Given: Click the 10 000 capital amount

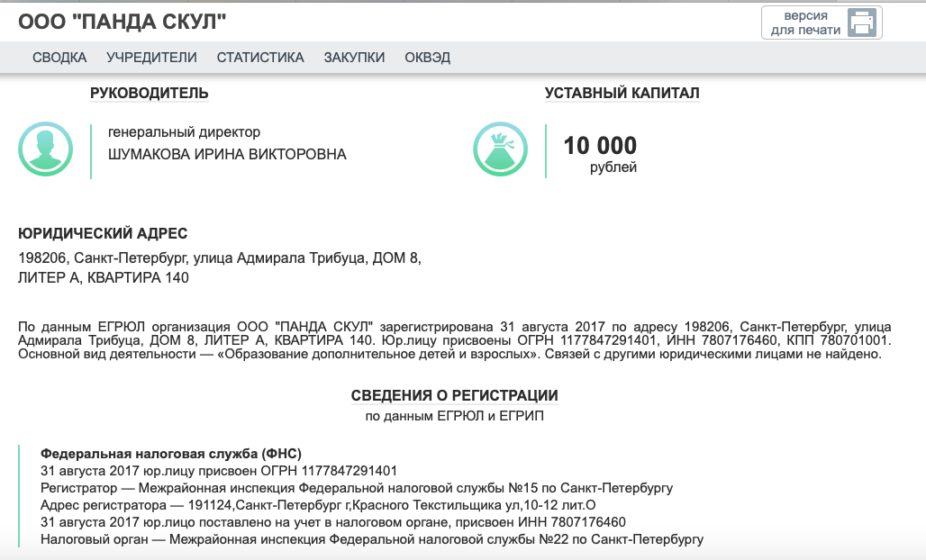Looking at the screenshot, I should click(600, 145).
